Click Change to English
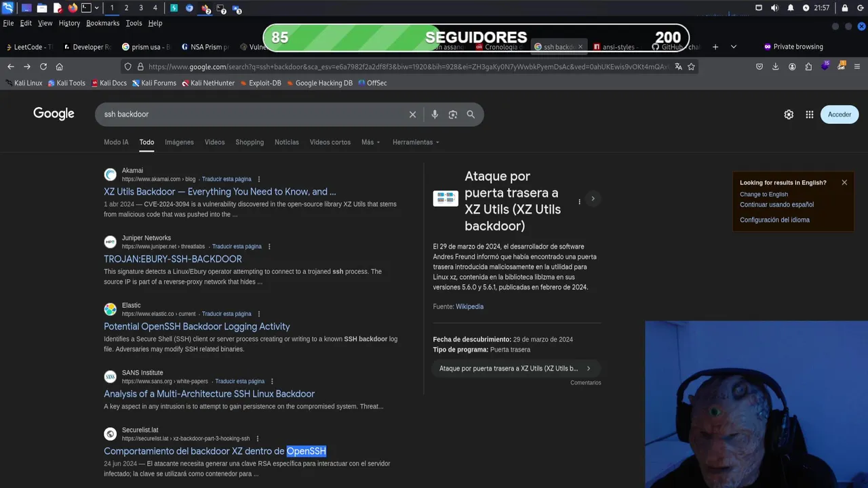 coord(764,195)
